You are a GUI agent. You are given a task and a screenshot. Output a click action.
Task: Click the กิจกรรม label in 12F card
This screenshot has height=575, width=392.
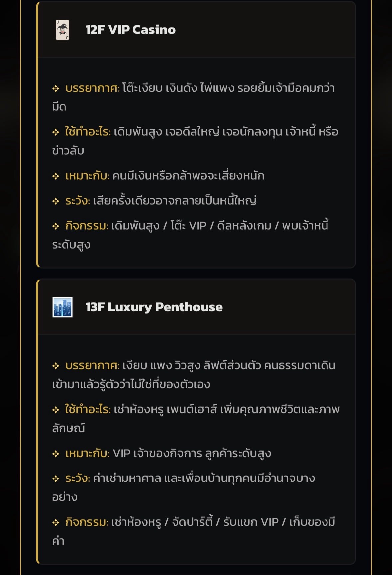click(87, 226)
